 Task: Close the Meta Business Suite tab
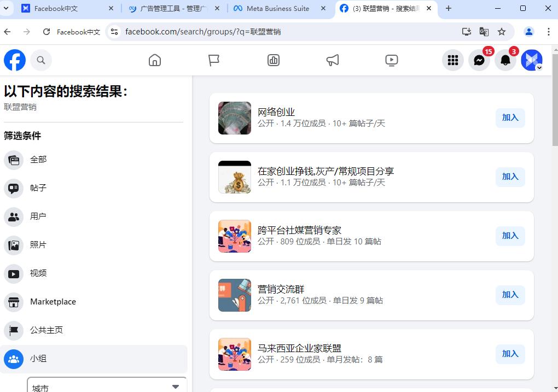pos(323,8)
